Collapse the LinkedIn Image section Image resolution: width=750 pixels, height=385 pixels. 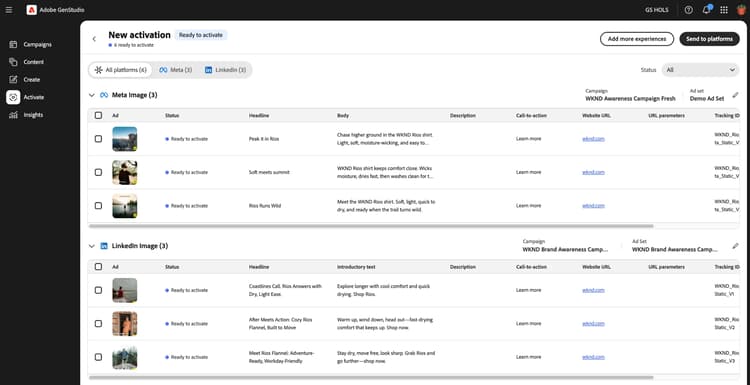[92, 246]
